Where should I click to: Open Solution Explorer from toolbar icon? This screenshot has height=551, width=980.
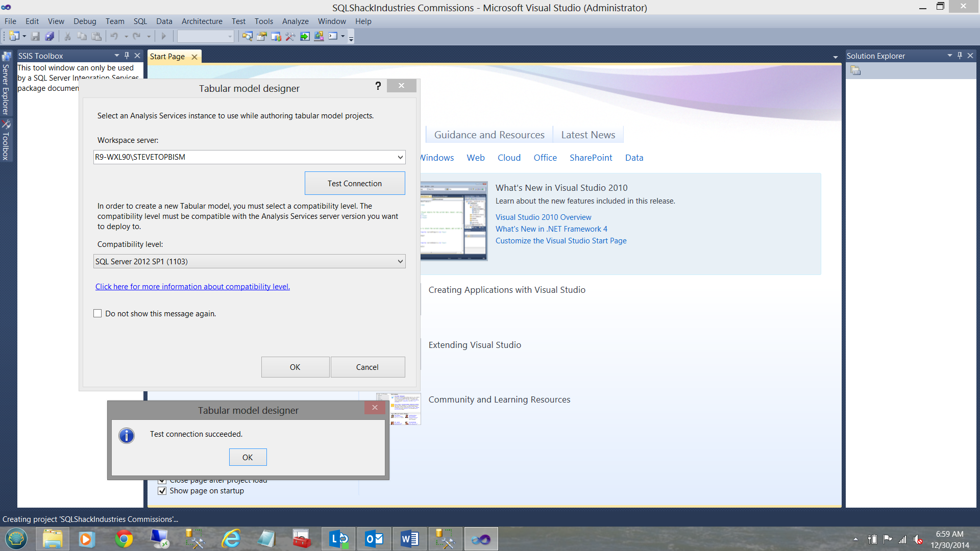248,36
